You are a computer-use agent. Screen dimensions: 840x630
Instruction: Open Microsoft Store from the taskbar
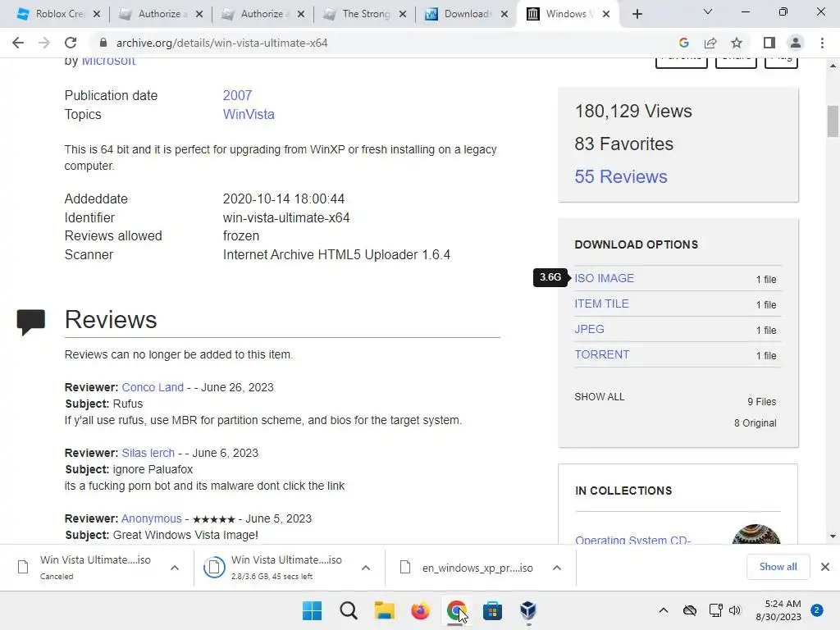[x=492, y=610]
